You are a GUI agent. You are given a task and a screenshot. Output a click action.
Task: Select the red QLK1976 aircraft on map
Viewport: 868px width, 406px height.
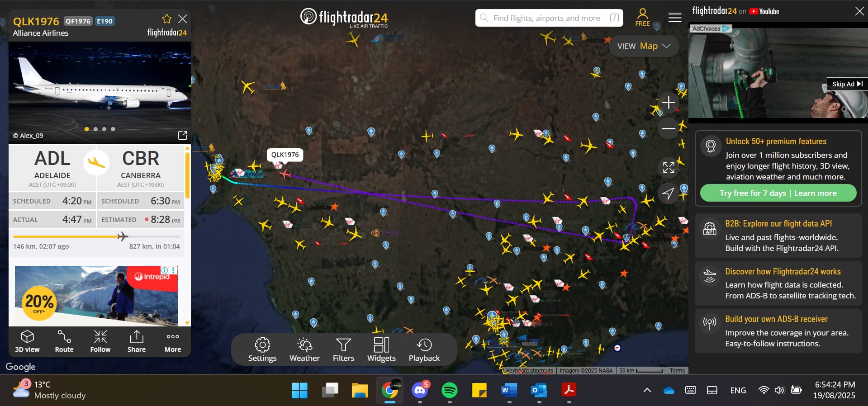click(285, 174)
